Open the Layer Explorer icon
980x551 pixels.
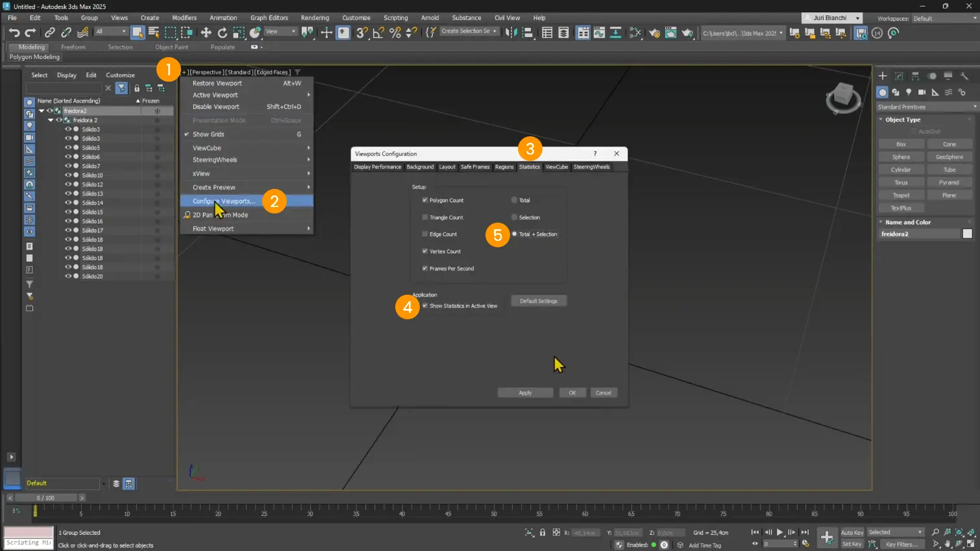coord(563,32)
